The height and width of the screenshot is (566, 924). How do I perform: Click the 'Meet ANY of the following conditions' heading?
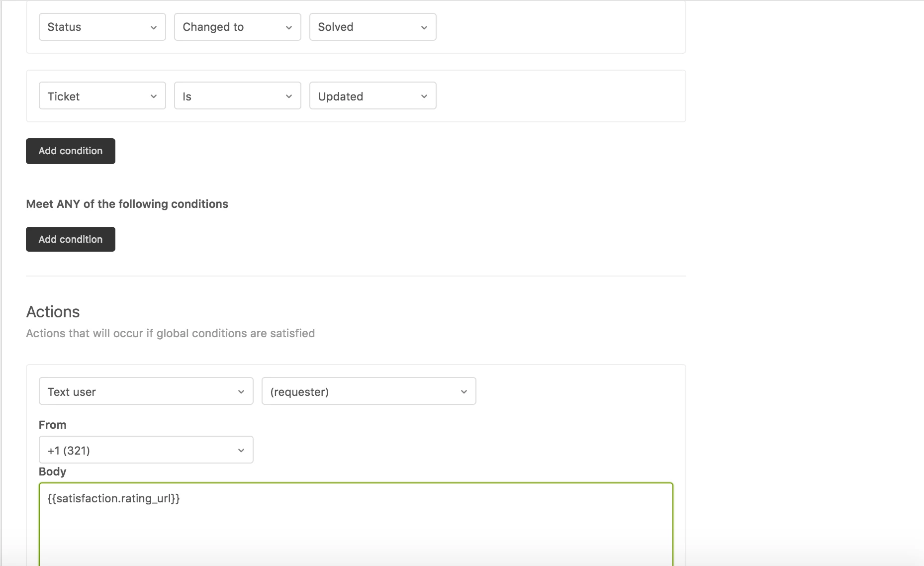127,204
